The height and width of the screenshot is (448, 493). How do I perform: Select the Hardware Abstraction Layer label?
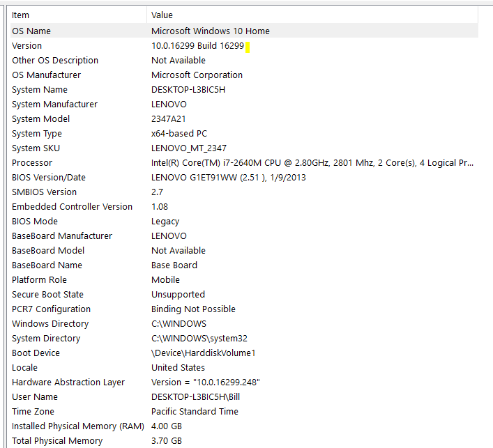[68, 383]
